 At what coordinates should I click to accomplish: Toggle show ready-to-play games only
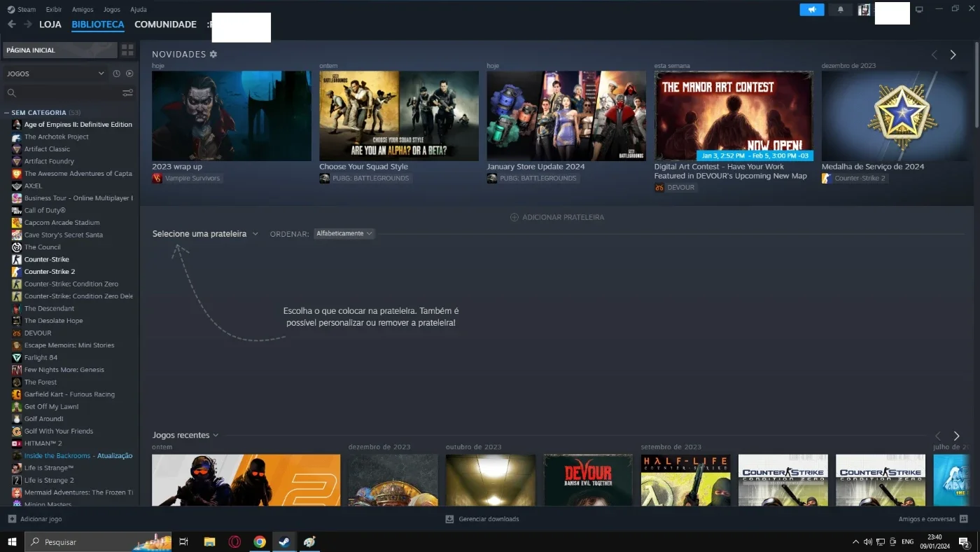(129, 74)
